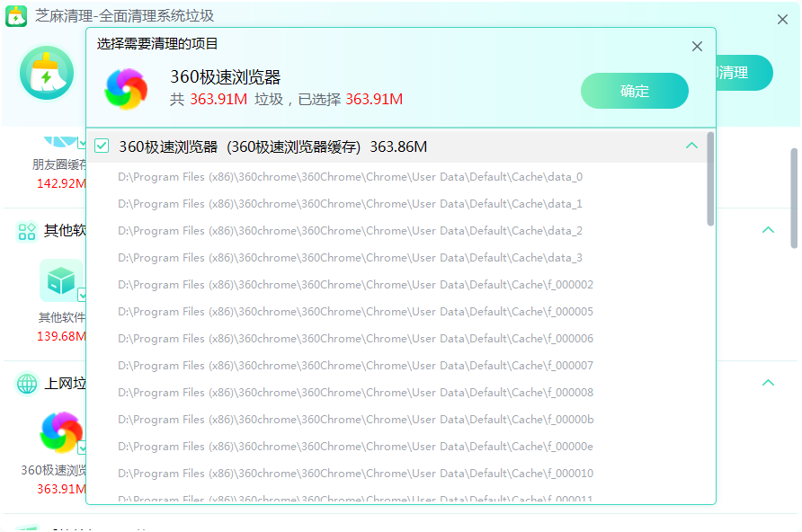Uncheck the 360极速浏览器缓存 checkbox
802x532 pixels.
[x=102, y=146]
